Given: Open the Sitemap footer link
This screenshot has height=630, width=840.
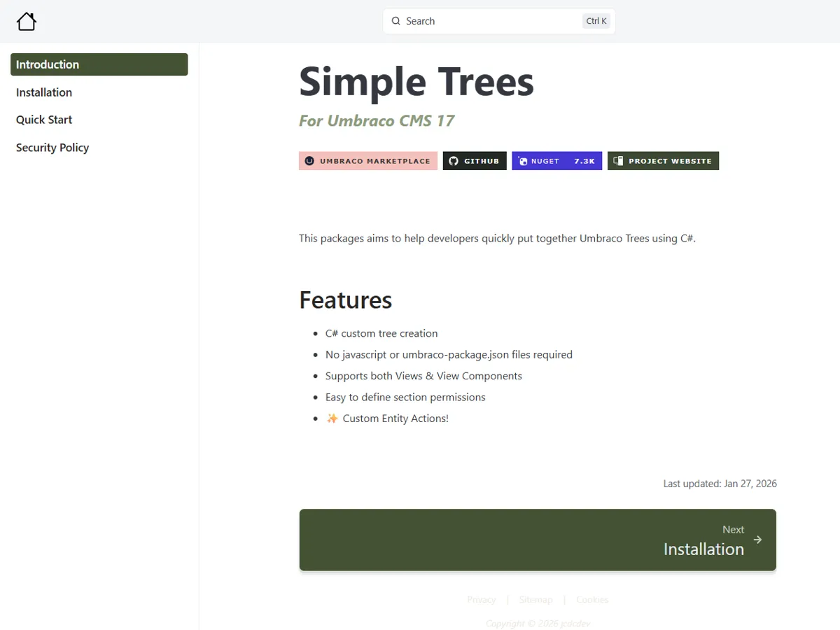Looking at the screenshot, I should point(535,600).
